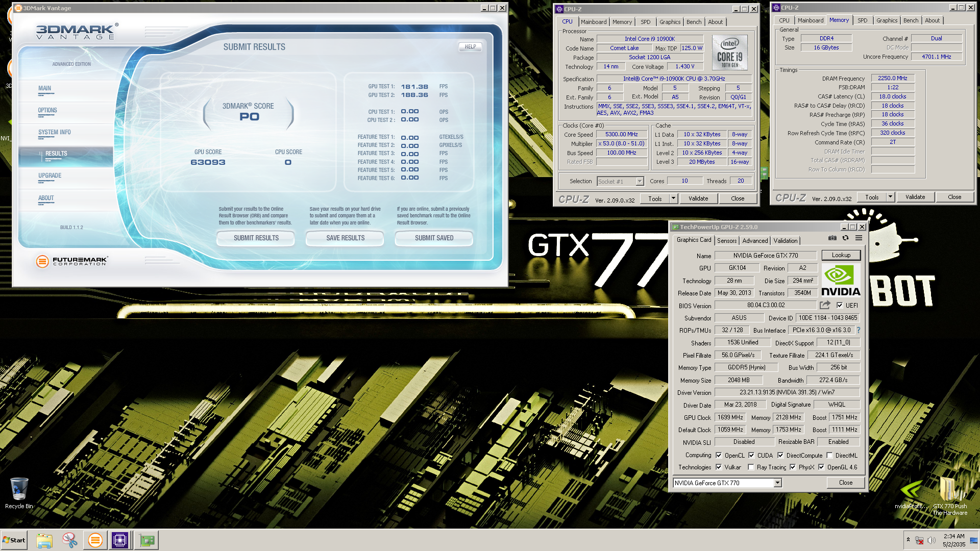The height and width of the screenshot is (551, 980).
Task: Click the HELP button in 3DMark Vantage
Action: [x=470, y=46]
